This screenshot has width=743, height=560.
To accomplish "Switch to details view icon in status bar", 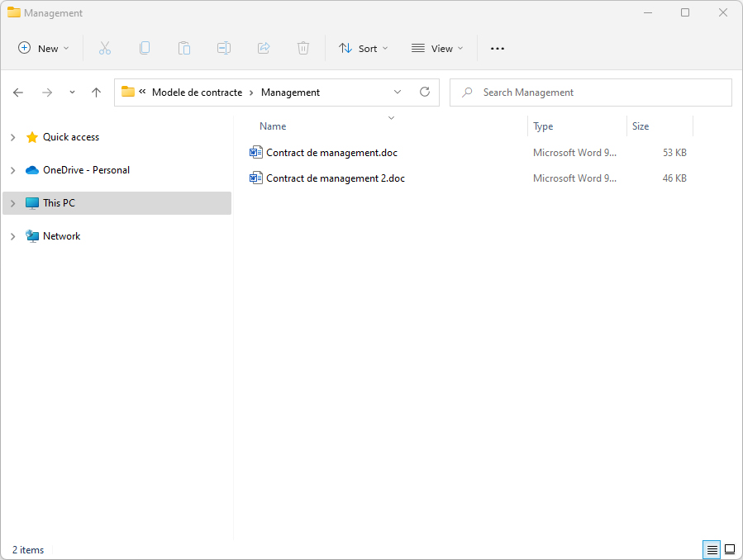I will [712, 549].
